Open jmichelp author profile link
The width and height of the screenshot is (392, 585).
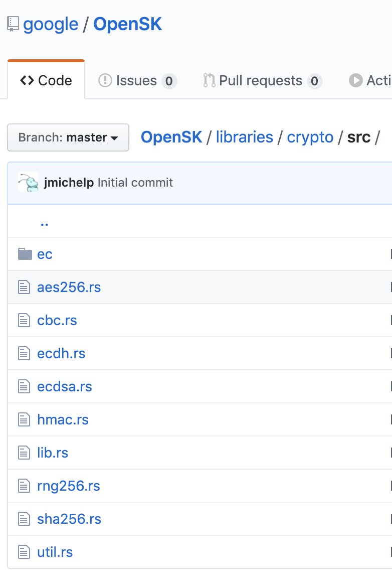(x=69, y=183)
